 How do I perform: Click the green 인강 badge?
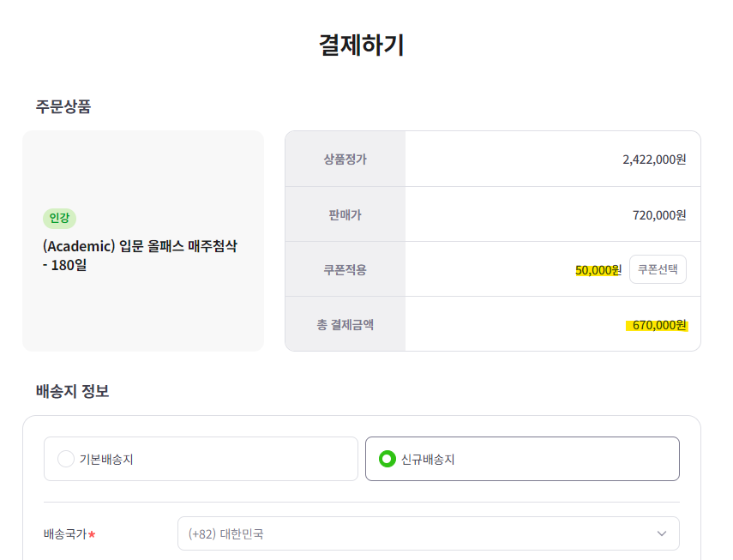59,218
